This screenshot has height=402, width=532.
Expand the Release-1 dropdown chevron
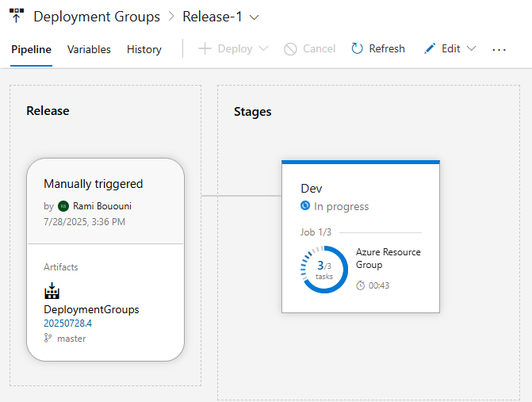[x=253, y=17]
